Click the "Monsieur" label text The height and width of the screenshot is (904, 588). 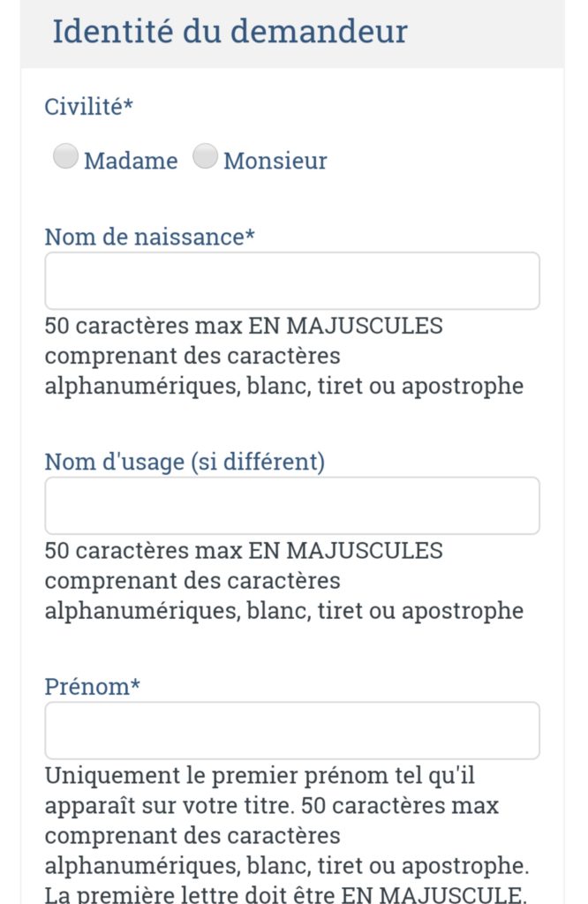point(275,161)
